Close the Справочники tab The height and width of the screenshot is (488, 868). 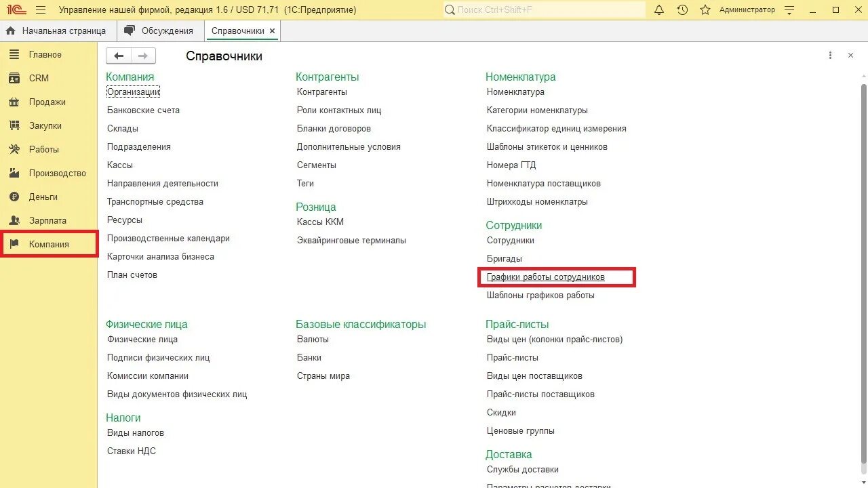point(273,31)
